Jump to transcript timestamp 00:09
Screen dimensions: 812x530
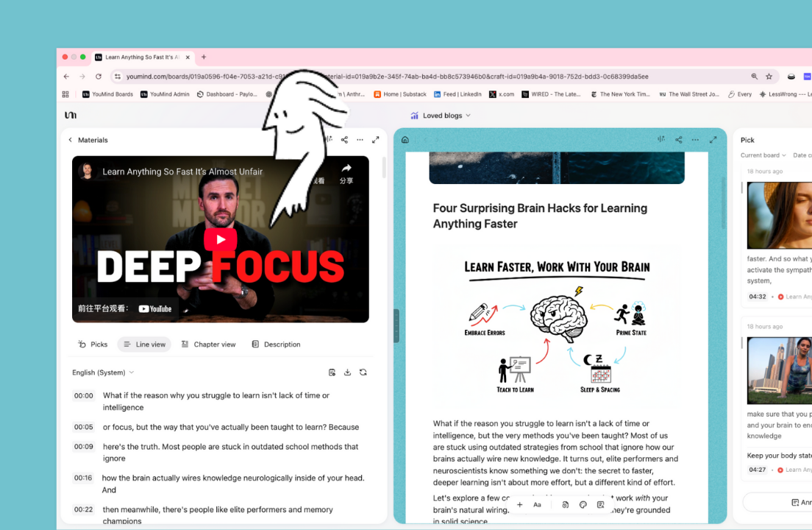click(x=83, y=447)
